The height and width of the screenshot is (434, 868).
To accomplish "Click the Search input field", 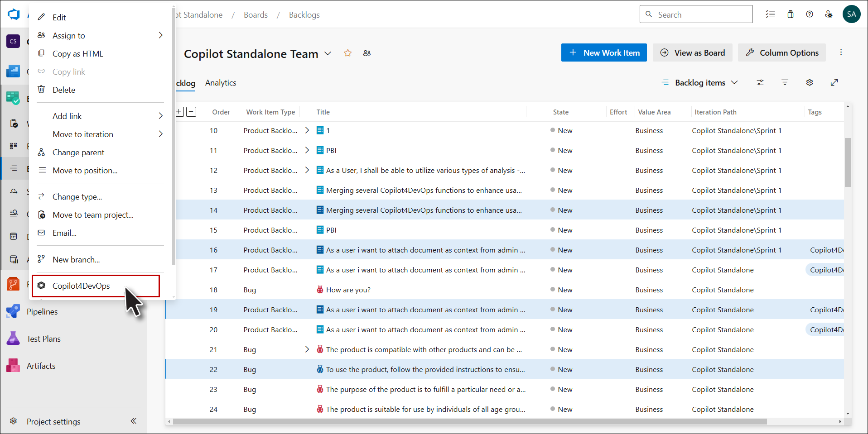I will [x=696, y=14].
